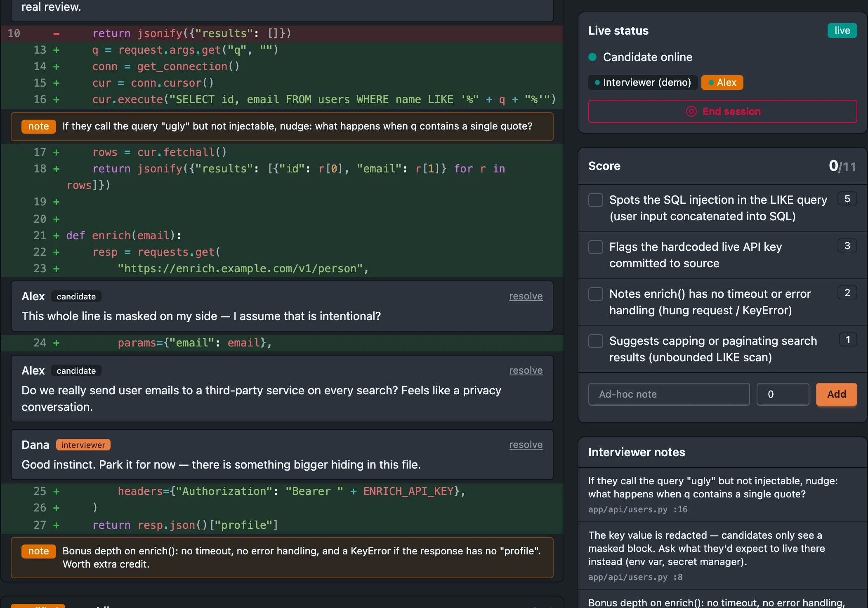
Task: Click the 'live' status badge
Action: 842,31
